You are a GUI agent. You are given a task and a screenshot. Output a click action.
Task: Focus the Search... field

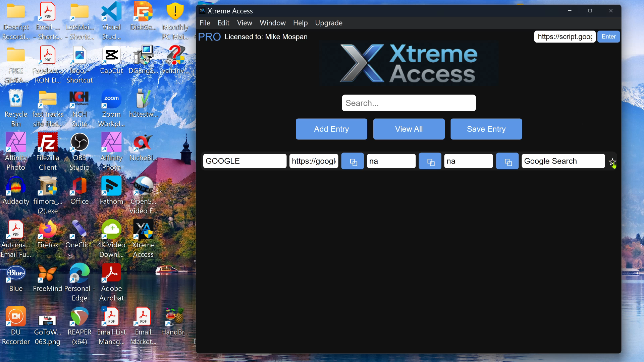409,103
